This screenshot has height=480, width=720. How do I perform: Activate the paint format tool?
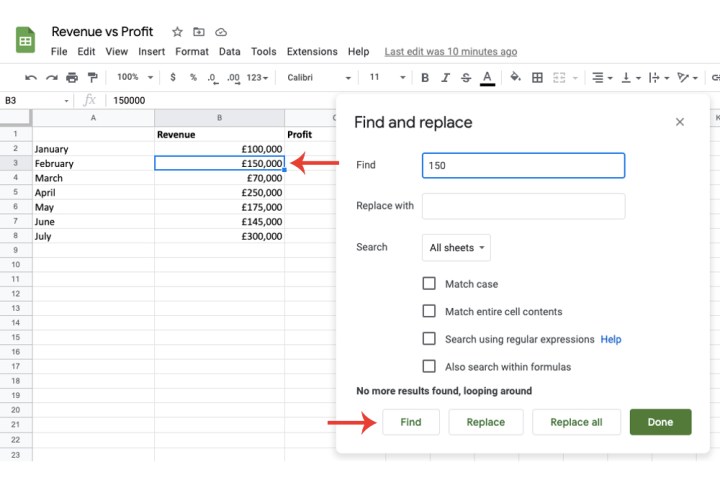tap(93, 78)
